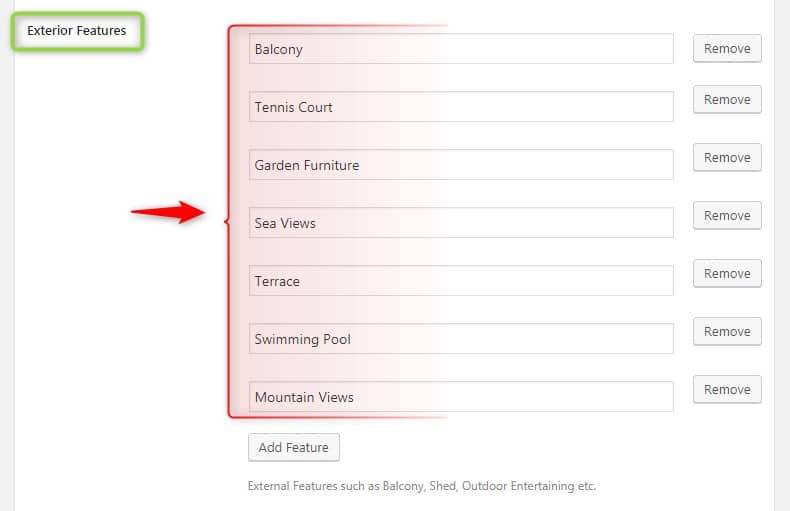This screenshot has height=511, width=790.
Task: Click the External Features help description text
Action: pos(421,486)
